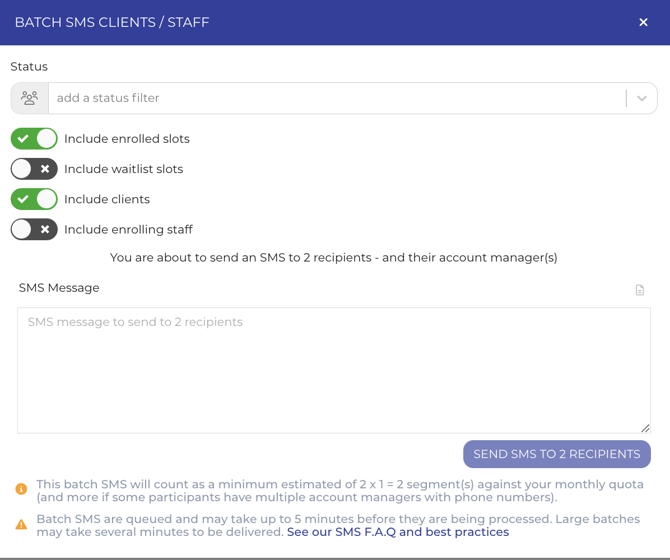Click the 'Include waitlist slots' label

pos(123,169)
